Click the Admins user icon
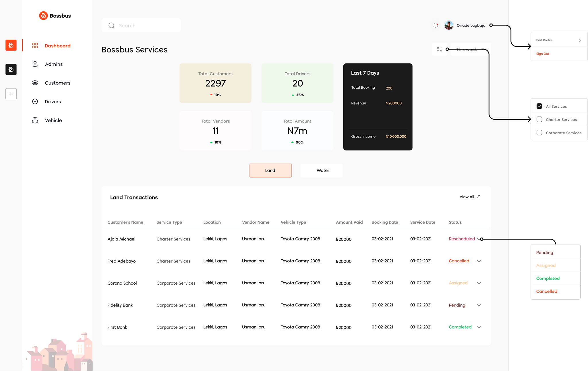Viewport: 588px width, 371px height. [35, 64]
